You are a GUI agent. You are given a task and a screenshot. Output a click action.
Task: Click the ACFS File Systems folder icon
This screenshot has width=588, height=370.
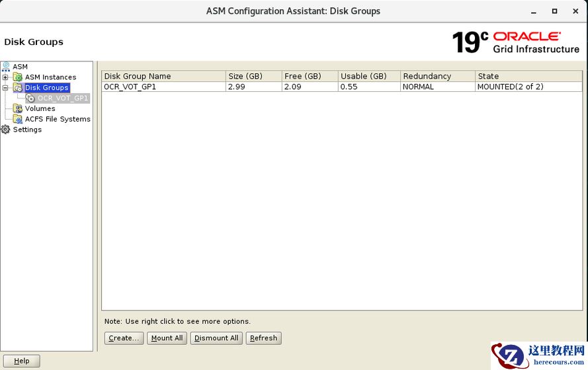click(x=18, y=119)
